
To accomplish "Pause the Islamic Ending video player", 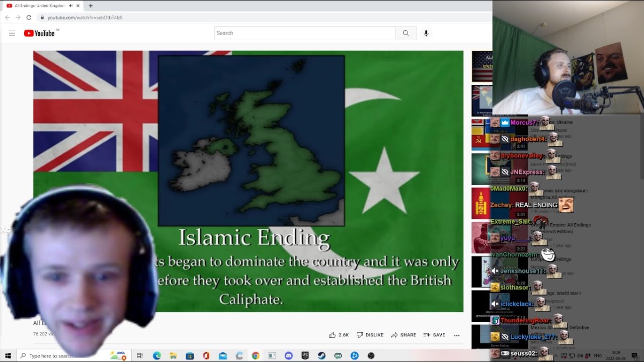I will click(x=249, y=181).
